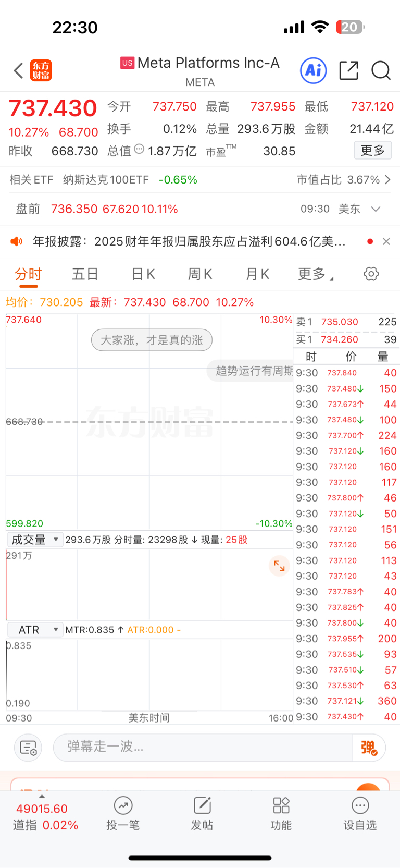Screen dimensions: 400x868
Task: Tap the META ticker symbol title
Action: coord(200,82)
